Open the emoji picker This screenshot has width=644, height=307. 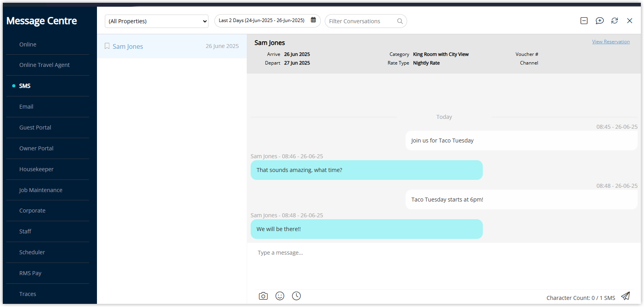(x=280, y=296)
